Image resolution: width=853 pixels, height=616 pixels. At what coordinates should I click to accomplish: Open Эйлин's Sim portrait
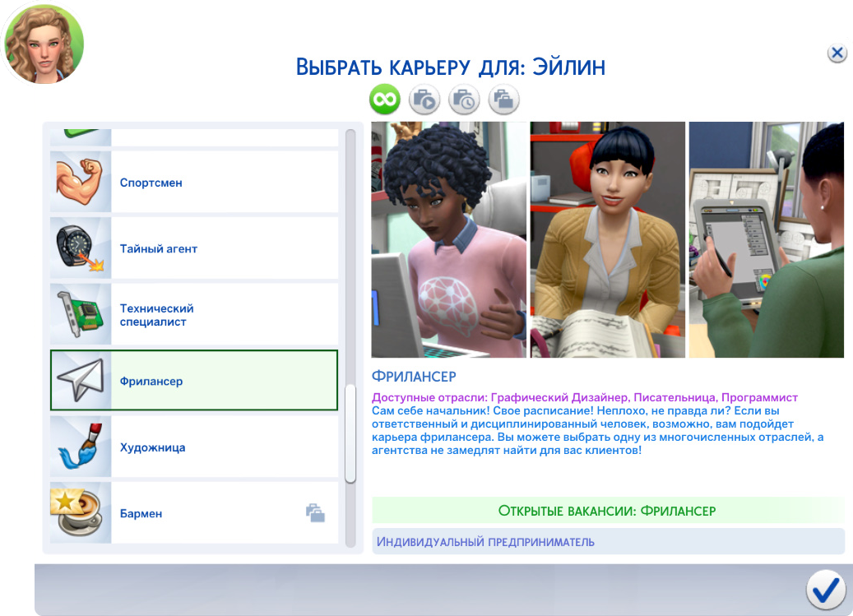point(44,44)
